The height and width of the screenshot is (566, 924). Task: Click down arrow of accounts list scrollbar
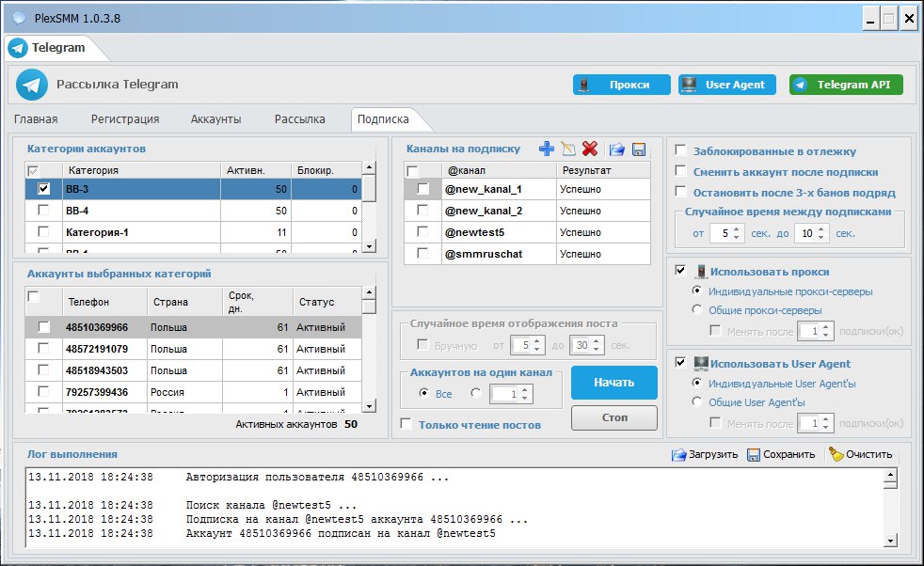[x=369, y=406]
